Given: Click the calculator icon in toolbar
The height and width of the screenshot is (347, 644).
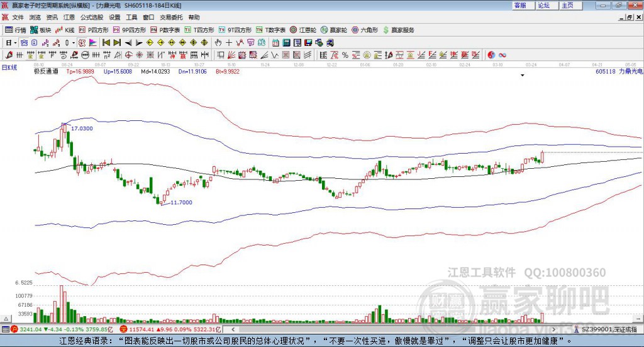Looking at the screenshot, I should coord(286,43).
